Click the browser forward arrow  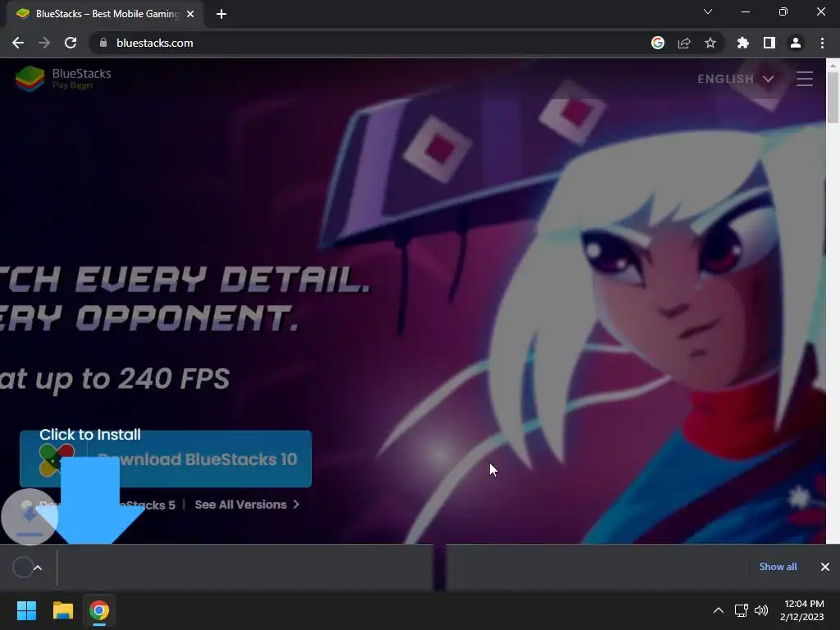pyautogui.click(x=44, y=43)
